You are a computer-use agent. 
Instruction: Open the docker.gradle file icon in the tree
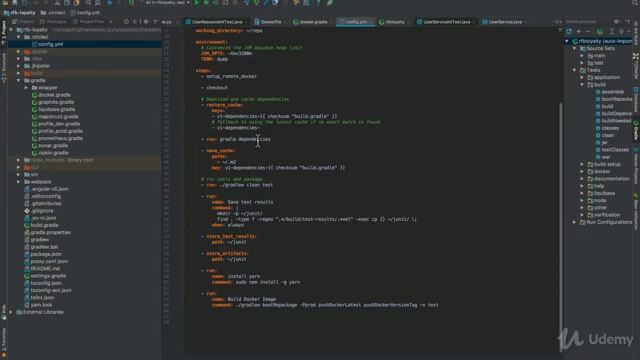(35, 95)
